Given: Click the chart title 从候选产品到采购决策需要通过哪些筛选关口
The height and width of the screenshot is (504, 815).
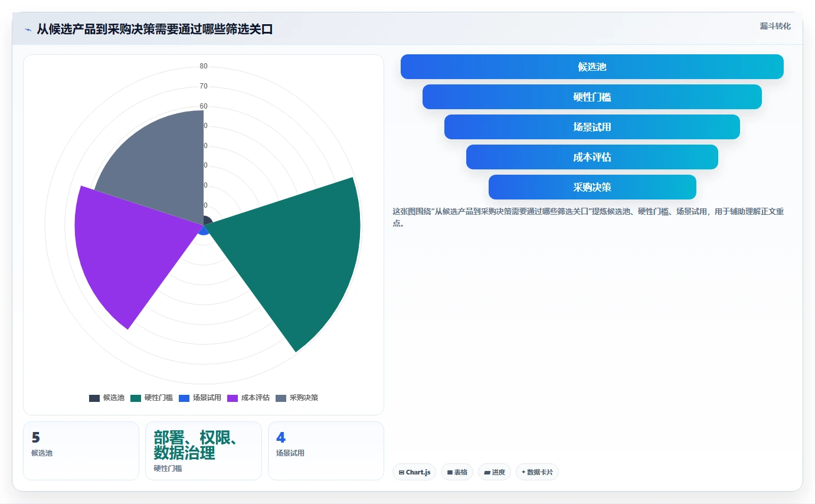Looking at the screenshot, I should pos(155,30).
